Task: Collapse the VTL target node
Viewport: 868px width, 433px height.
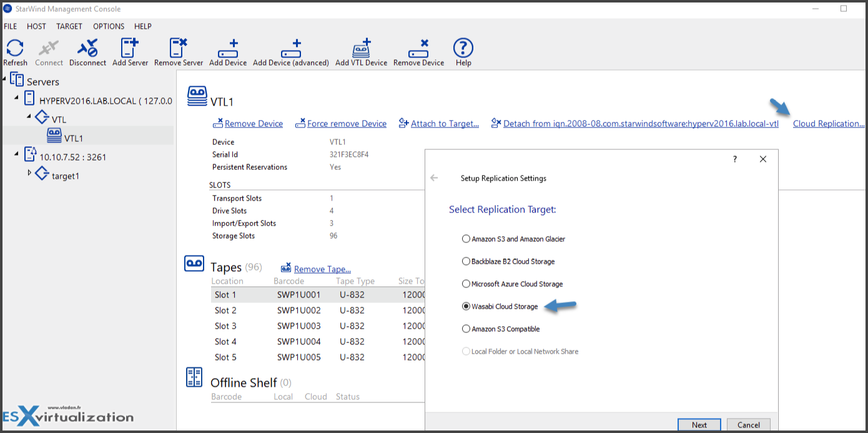Action: (x=29, y=116)
